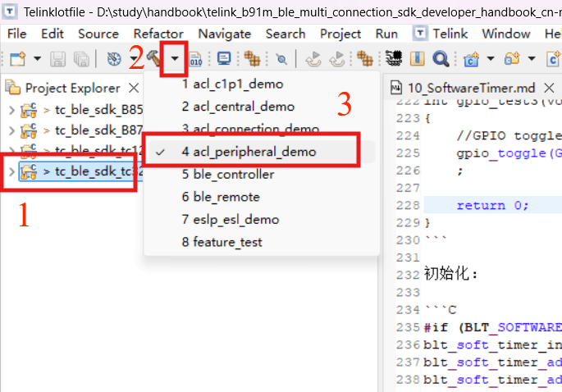Click the Telink logo icon in the menu bar
The height and width of the screenshot is (392, 562).
click(x=420, y=34)
